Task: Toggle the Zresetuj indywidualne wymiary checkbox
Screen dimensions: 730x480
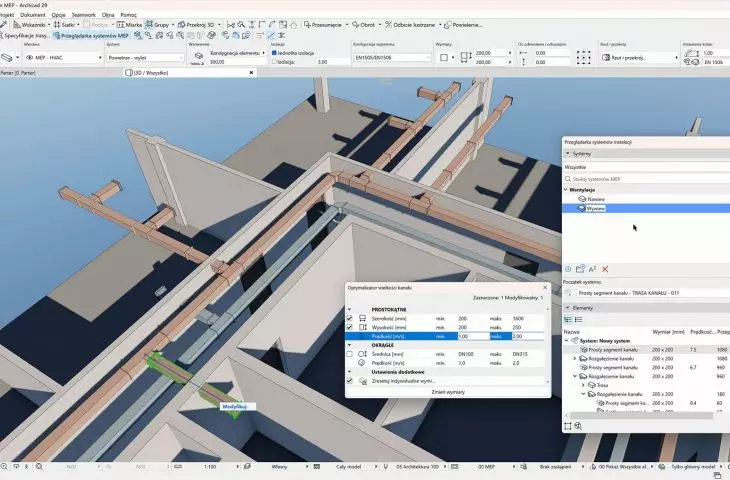Action: pyautogui.click(x=350, y=381)
